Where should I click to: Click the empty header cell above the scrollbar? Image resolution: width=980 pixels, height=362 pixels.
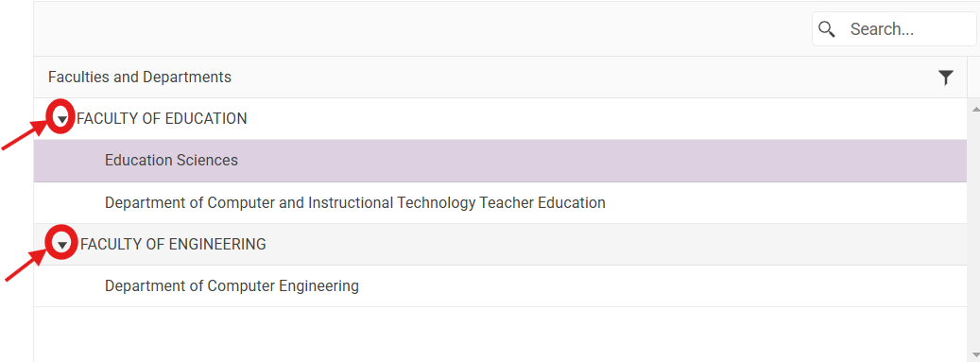click(x=973, y=77)
